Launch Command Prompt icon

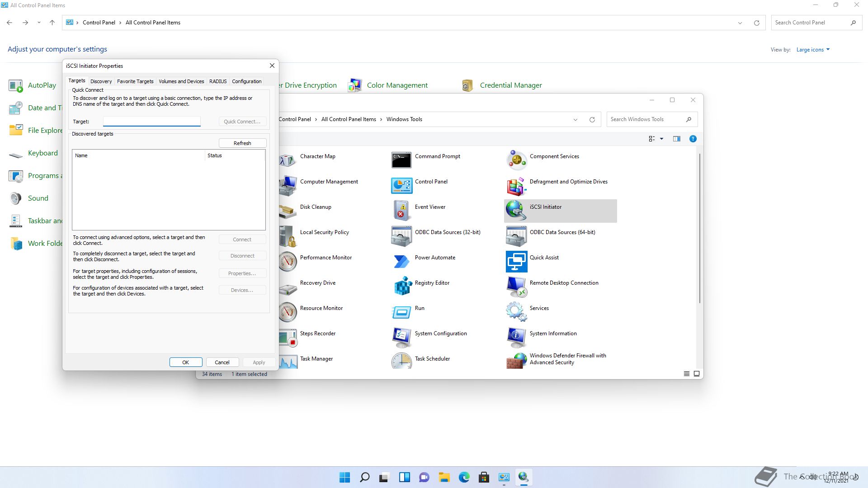401,160
